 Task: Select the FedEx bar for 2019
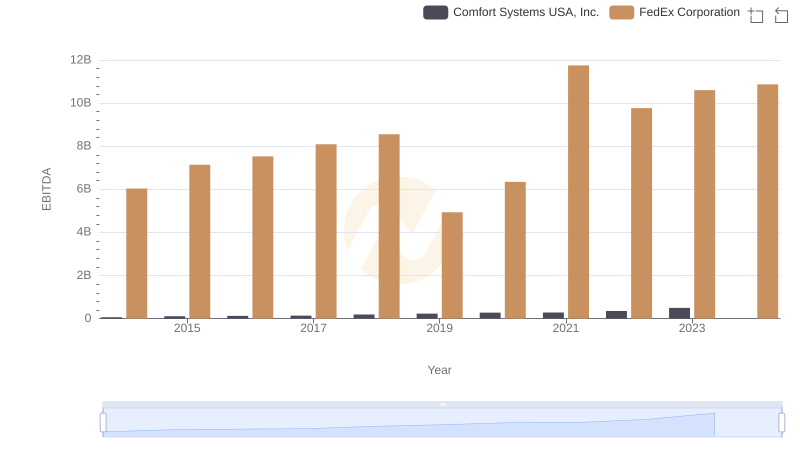(x=452, y=265)
